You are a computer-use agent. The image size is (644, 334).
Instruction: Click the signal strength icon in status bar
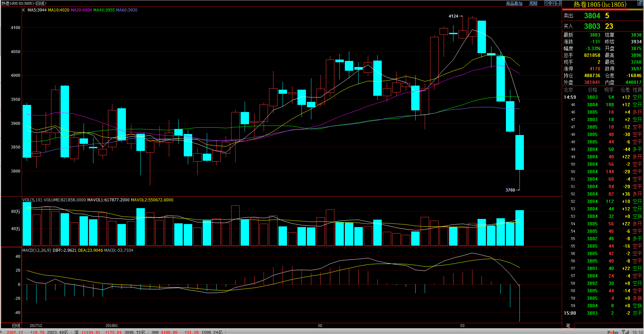tap(625, 332)
